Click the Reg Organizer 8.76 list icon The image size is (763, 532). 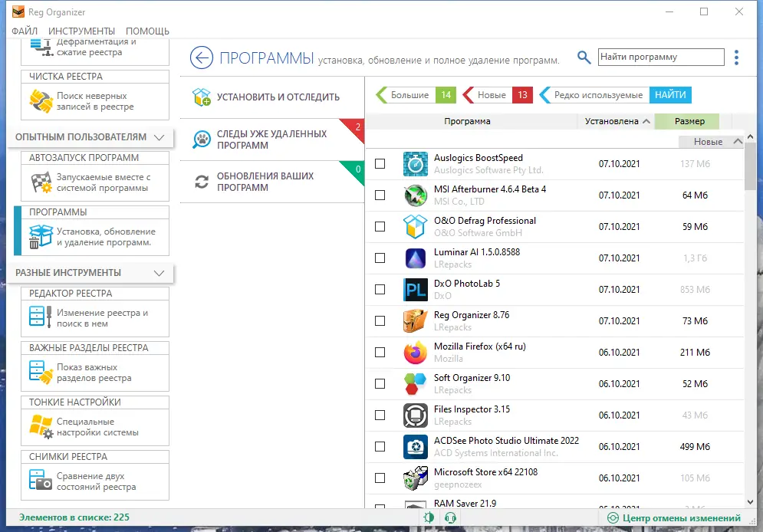(x=415, y=321)
